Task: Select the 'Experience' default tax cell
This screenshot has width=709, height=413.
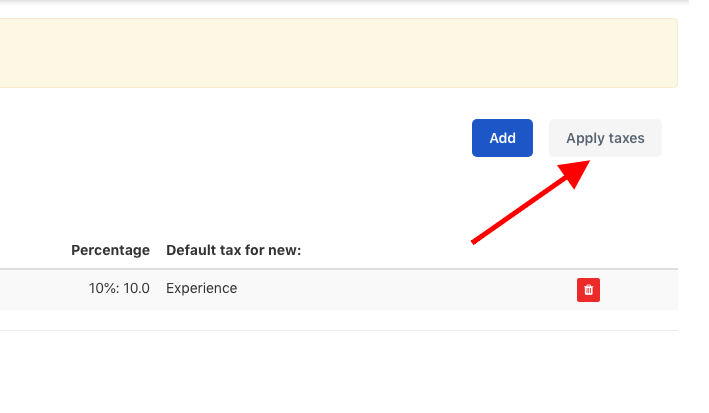Action: click(201, 289)
